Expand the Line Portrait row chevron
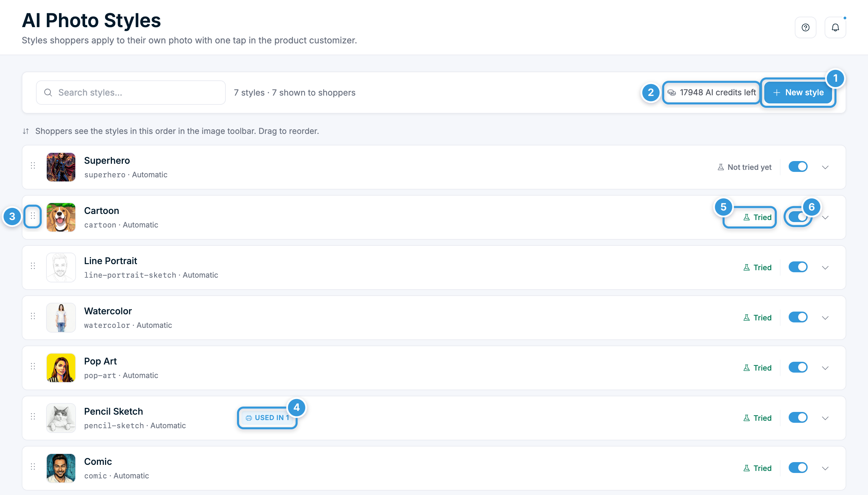 [x=825, y=268]
